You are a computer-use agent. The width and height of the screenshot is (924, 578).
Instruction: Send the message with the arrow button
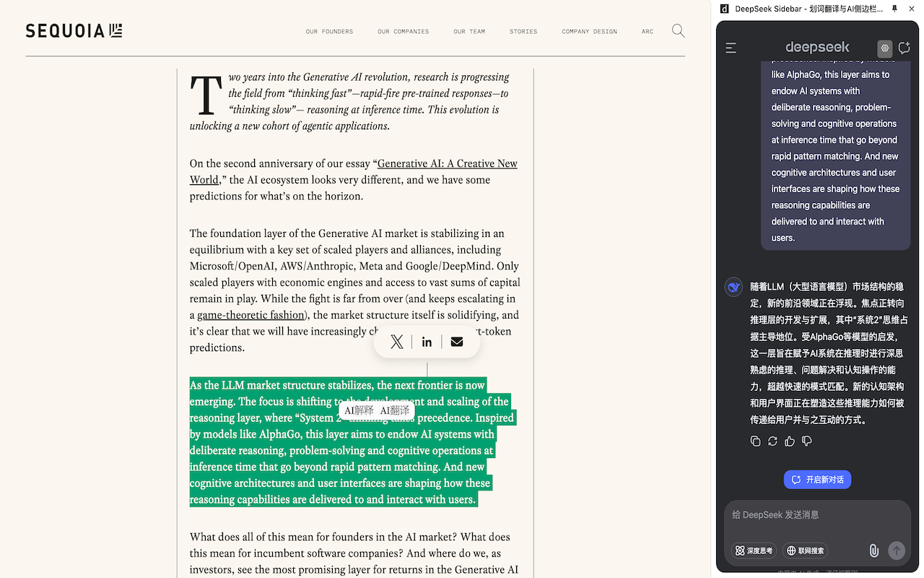(x=897, y=551)
